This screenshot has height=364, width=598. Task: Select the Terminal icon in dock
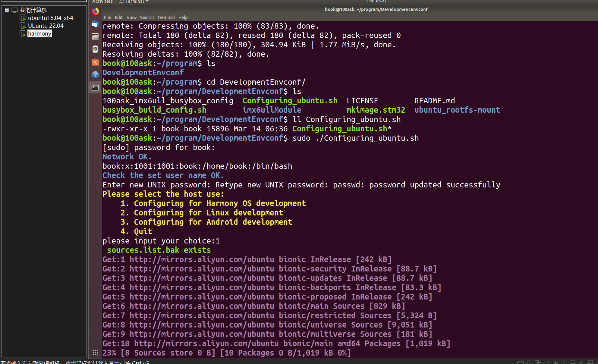pos(95,88)
